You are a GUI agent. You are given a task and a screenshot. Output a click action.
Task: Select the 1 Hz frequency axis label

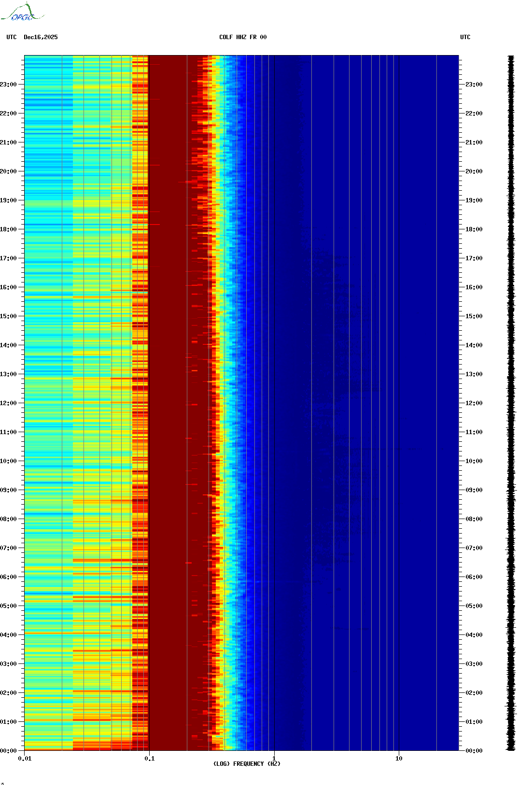pos(274,759)
